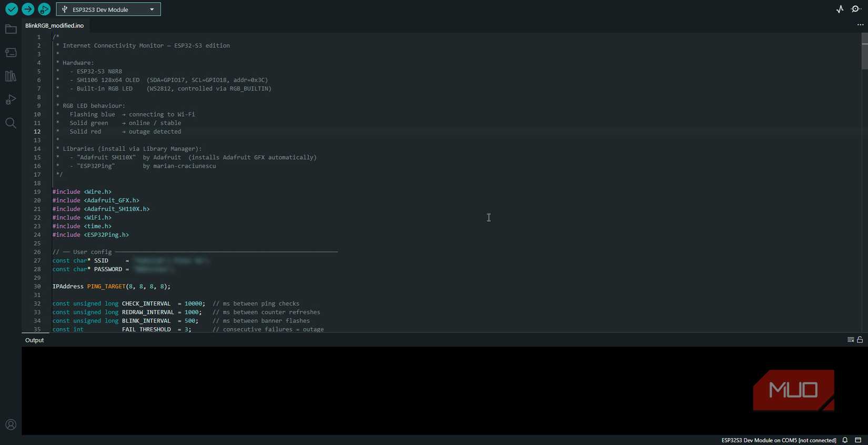Image resolution: width=868 pixels, height=445 pixels.
Task: Clear the Output panel contents
Action: pyautogui.click(x=851, y=340)
